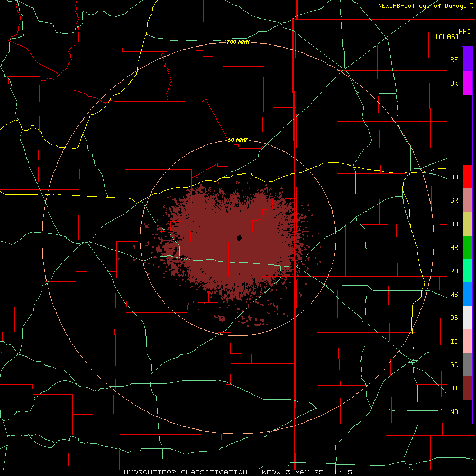Viewport: 476px width, 476px height.
Task: Click the BD yellow legend swatch
Action: click(467, 224)
